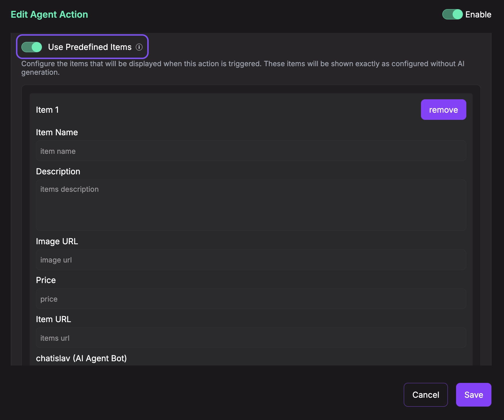Turn off the Enable switch
Screen dimensions: 504x420
coord(453,15)
